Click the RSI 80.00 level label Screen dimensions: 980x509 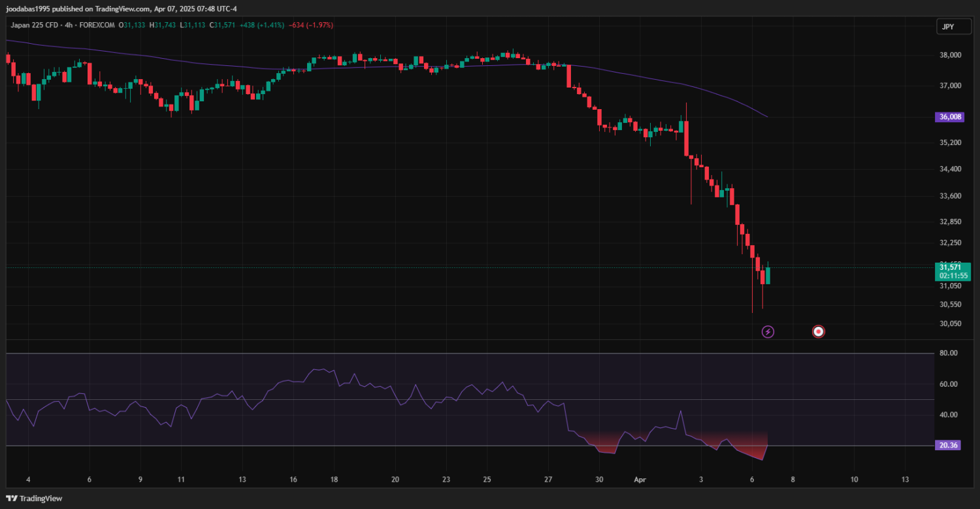pos(948,353)
